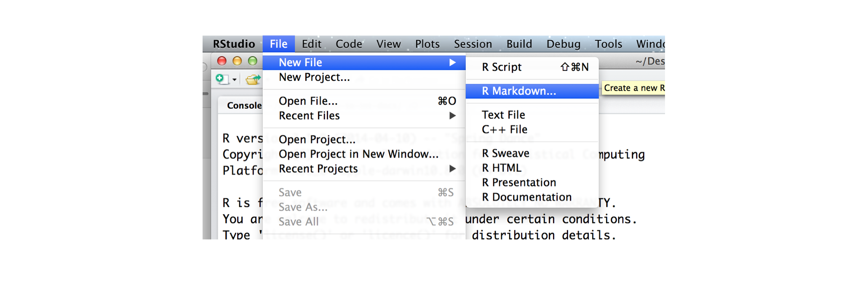Expand the new file icon's dropdown arrow
This screenshot has height=284, width=868.
234,80
